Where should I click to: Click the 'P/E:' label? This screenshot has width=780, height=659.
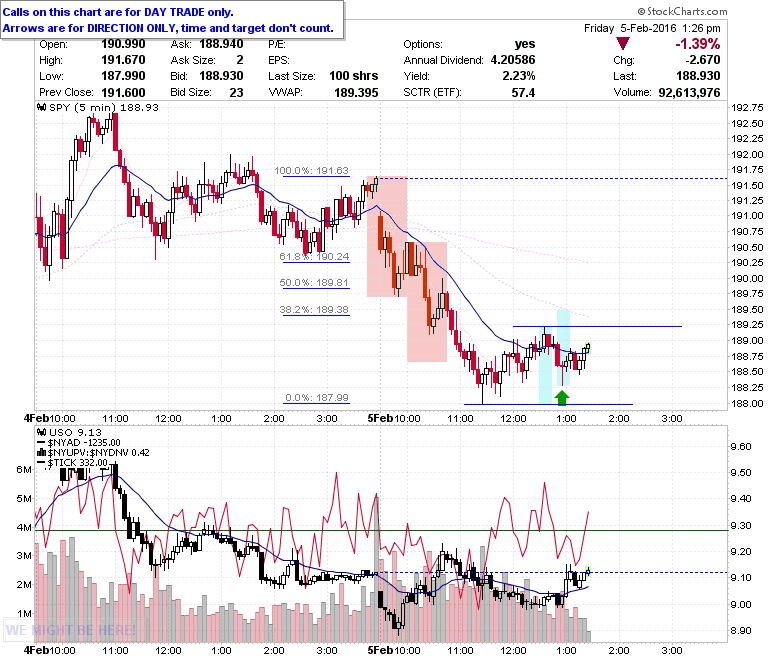coord(277,44)
